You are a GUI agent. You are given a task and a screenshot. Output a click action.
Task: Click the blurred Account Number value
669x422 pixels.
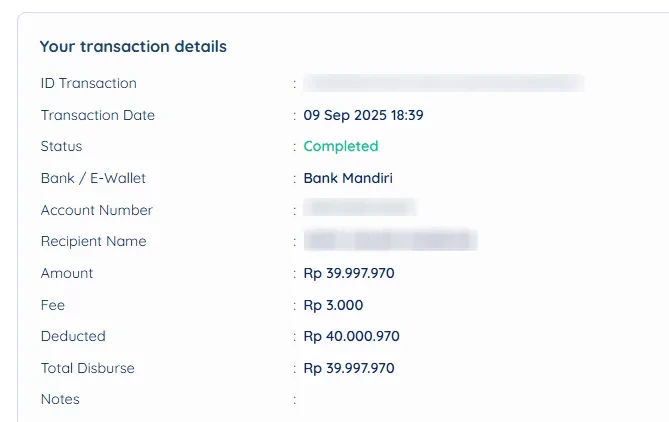coord(360,208)
